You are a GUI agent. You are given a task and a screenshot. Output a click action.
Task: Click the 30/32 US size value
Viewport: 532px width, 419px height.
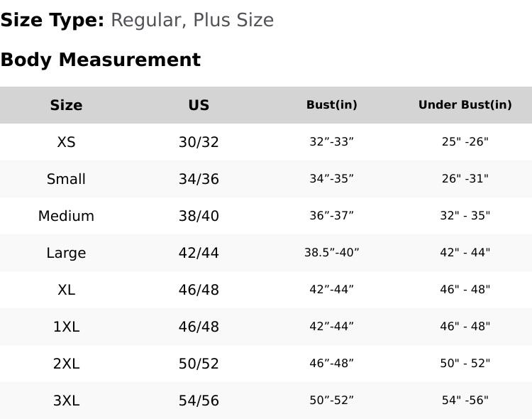(199, 142)
